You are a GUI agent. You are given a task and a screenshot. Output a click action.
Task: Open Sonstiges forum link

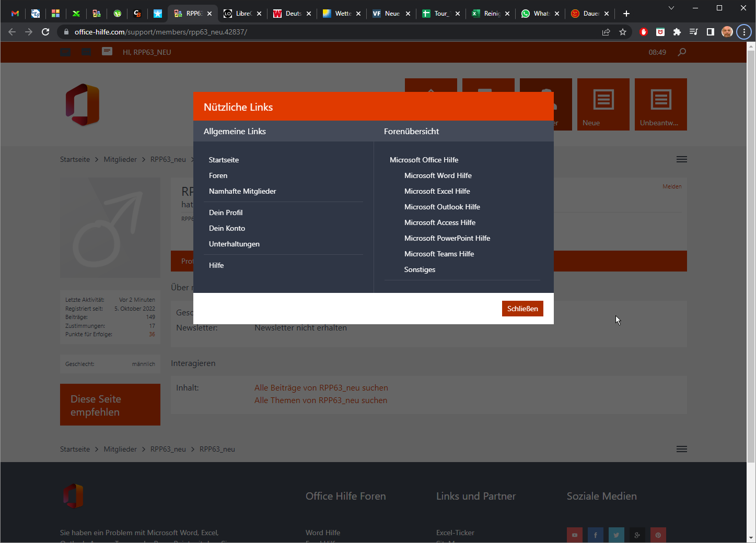[x=420, y=269]
